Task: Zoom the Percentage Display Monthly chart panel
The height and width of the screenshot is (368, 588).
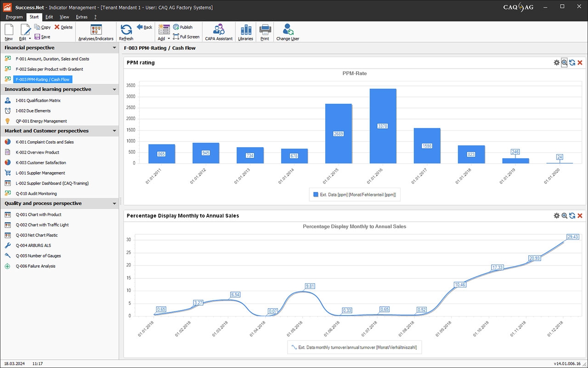Action: click(564, 215)
